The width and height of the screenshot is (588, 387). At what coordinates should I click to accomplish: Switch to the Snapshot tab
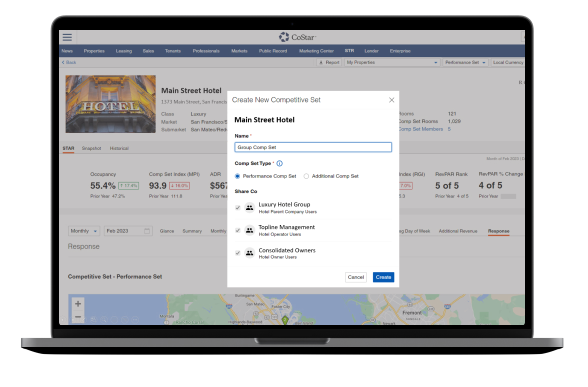click(91, 148)
